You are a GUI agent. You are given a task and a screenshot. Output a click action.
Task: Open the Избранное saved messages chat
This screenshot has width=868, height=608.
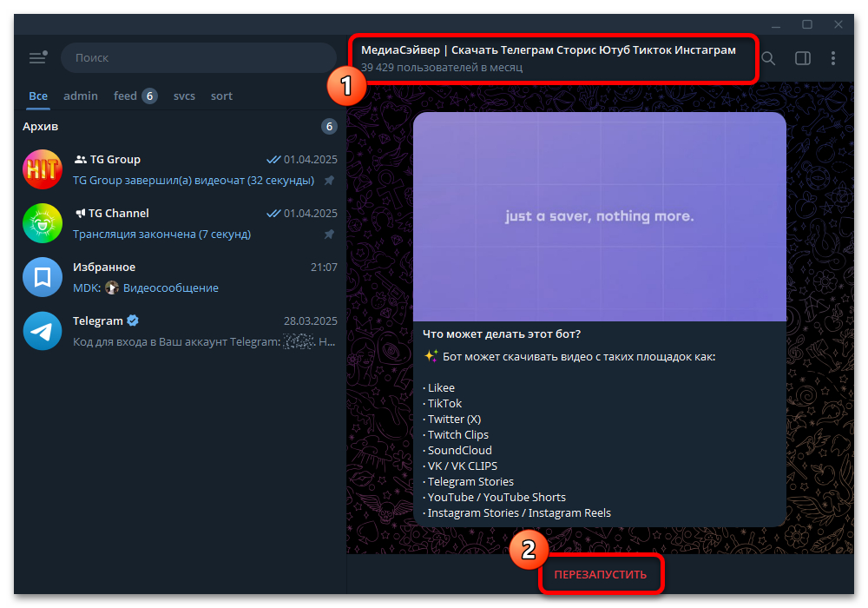click(180, 277)
